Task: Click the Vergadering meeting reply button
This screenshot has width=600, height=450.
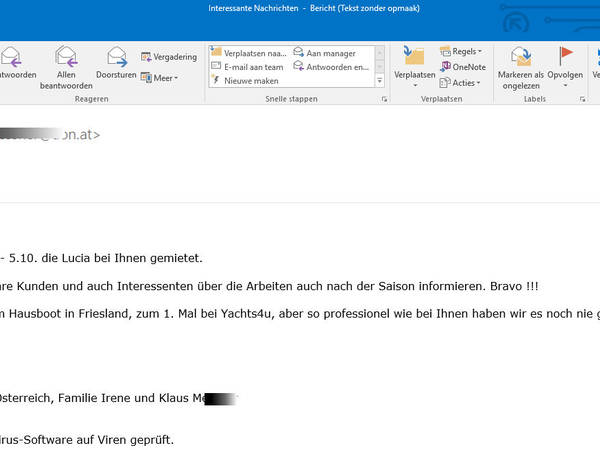Action: [169, 57]
